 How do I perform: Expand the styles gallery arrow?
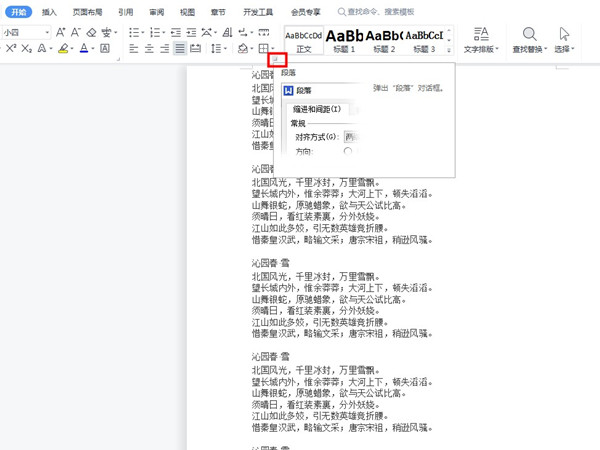(x=449, y=49)
